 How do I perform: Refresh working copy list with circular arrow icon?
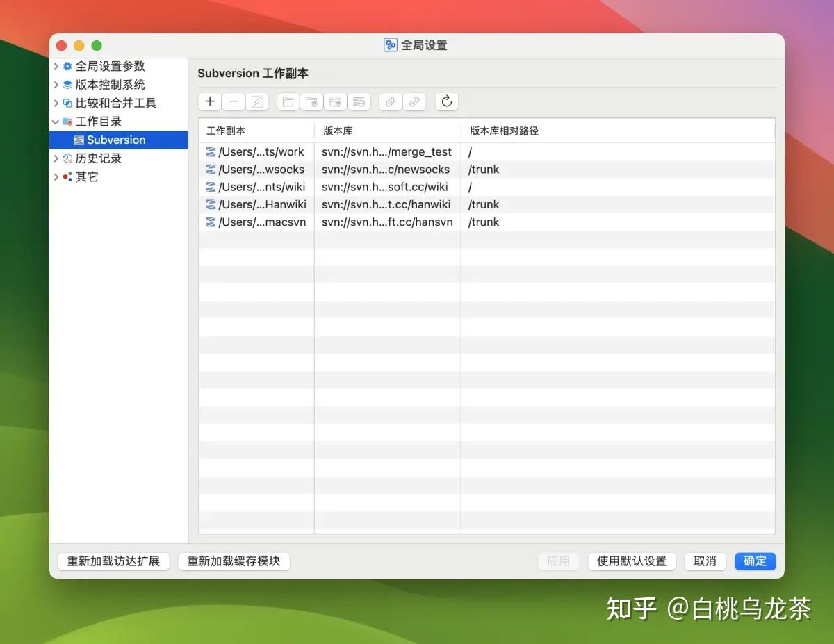(x=446, y=101)
